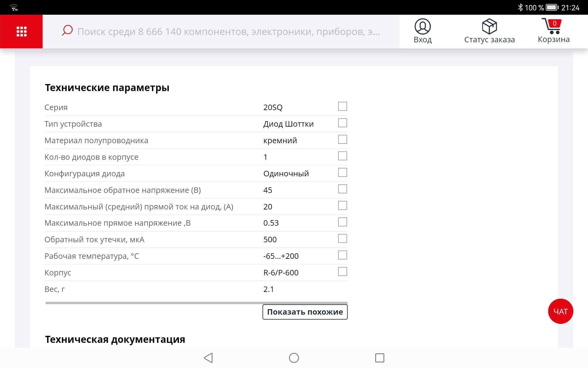Click the search magnifier icon
This screenshot has width=588, height=368.
point(67,30)
